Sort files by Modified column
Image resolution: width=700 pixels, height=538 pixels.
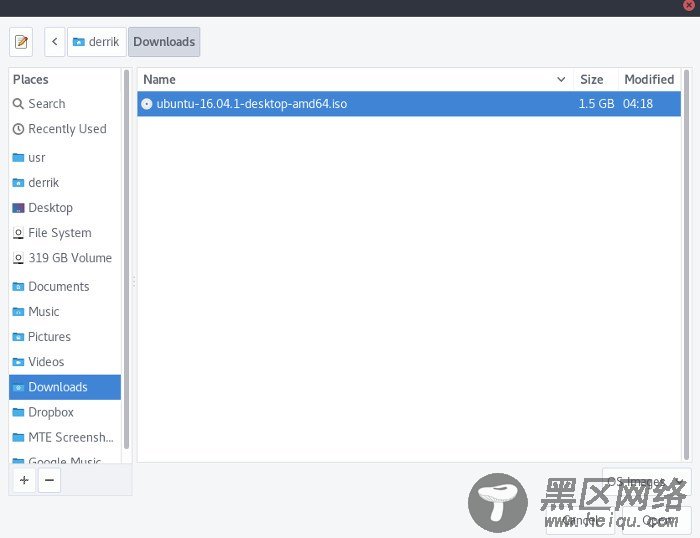point(649,79)
